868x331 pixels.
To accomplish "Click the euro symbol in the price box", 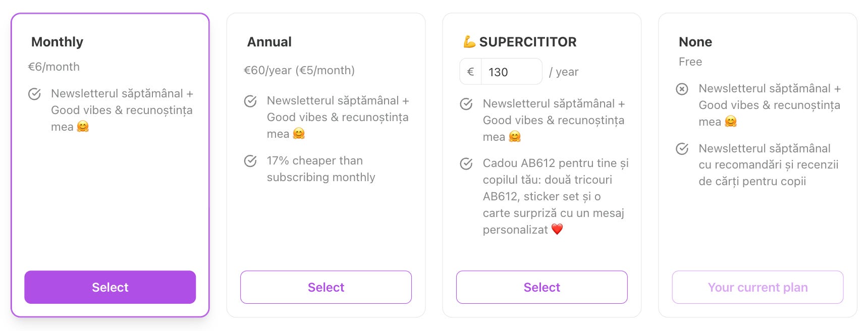I will 470,72.
